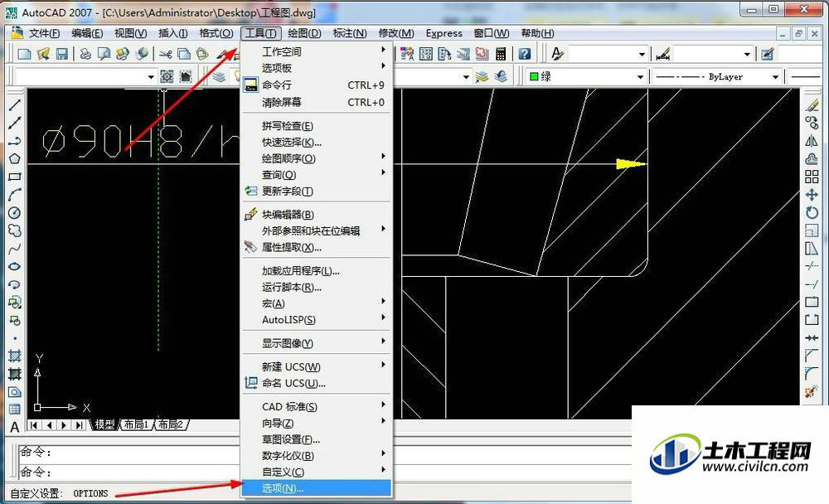Click the green color swatch
This screenshot has width=829, height=504.
click(x=534, y=77)
